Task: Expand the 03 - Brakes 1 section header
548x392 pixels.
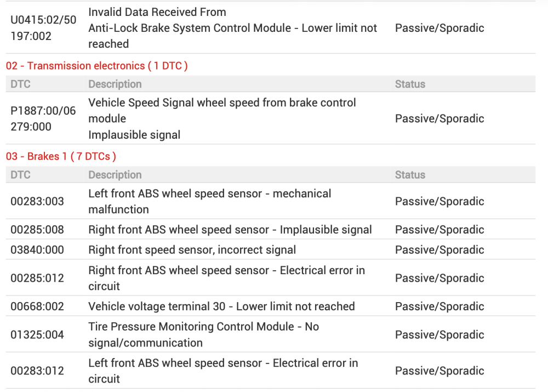Action: pos(61,156)
